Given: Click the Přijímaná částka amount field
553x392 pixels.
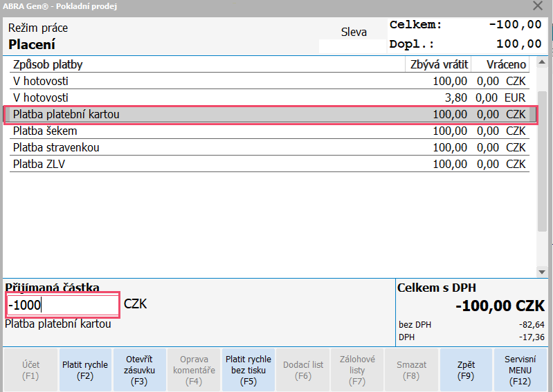Looking at the screenshot, I should [62, 304].
